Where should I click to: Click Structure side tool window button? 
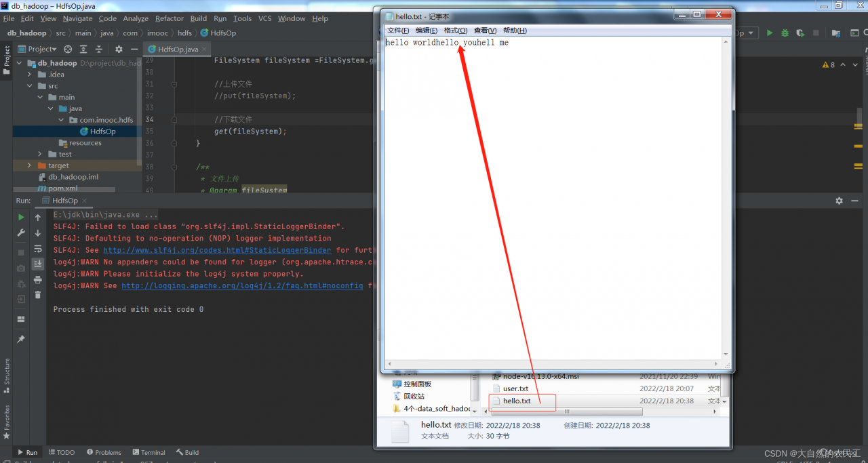tap(7, 375)
